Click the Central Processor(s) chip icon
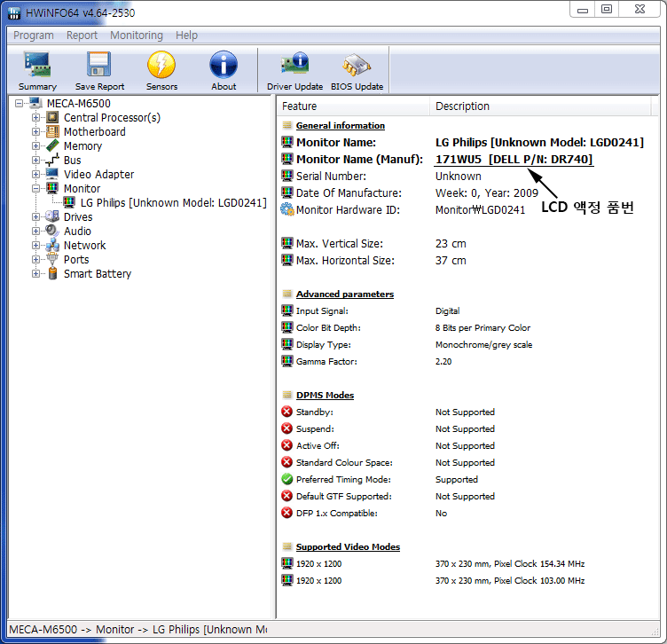The height and width of the screenshot is (644, 667). click(x=52, y=117)
